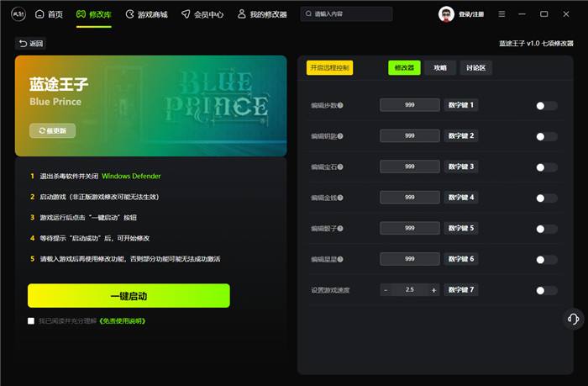The height and width of the screenshot is (386, 588).
Task: Open the Windows Defender green link
Action: 131,176
